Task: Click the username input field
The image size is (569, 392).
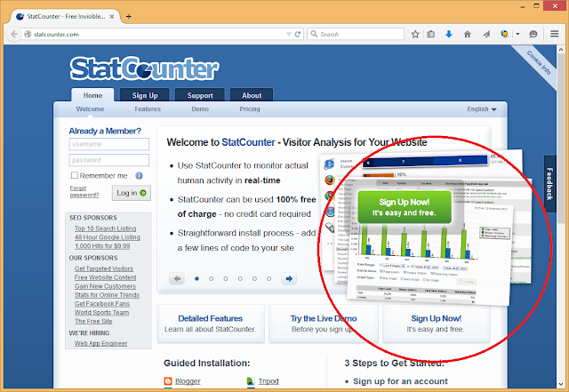Action: (x=108, y=144)
